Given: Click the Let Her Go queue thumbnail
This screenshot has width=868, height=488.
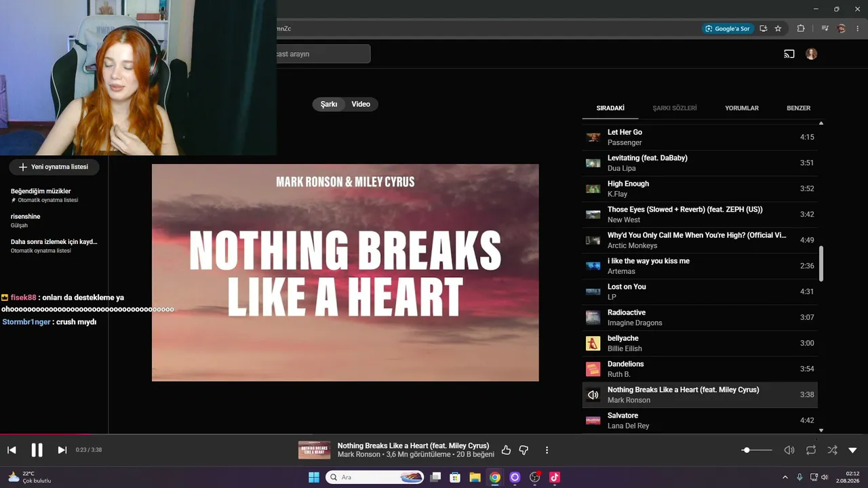Looking at the screenshot, I should pos(593,138).
